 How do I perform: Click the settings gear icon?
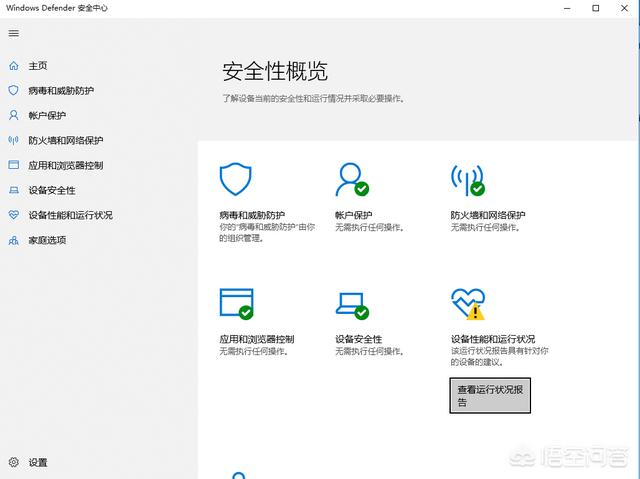[13, 462]
